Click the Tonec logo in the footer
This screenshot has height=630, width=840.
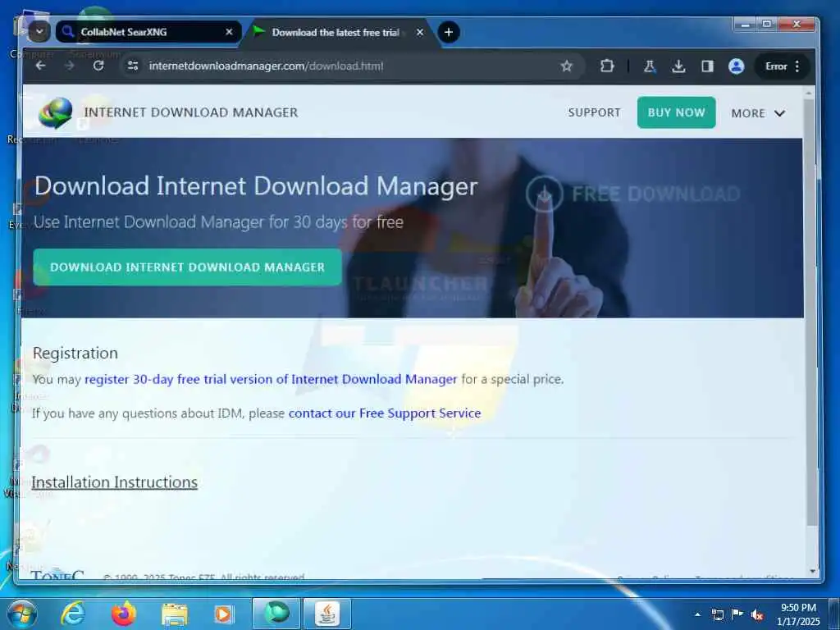point(57,575)
